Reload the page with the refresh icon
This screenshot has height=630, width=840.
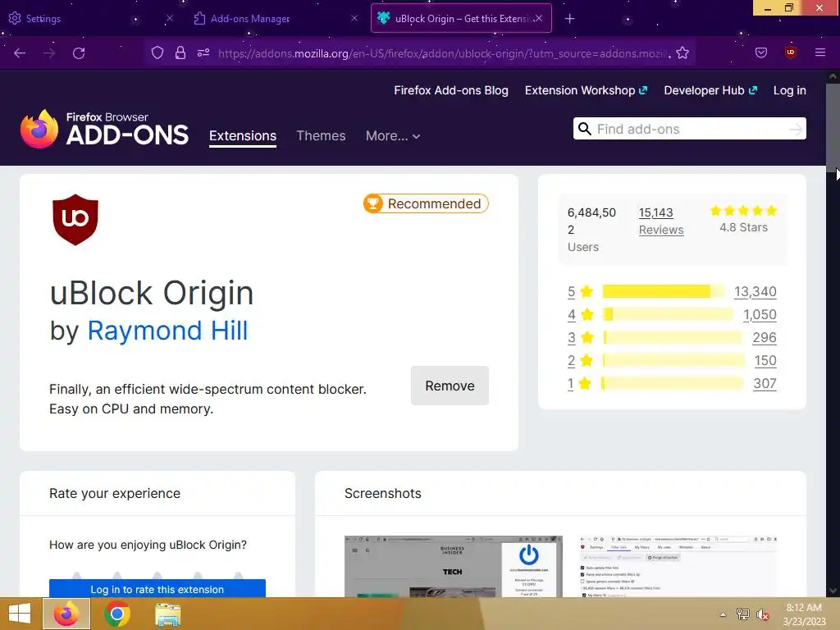[x=79, y=53]
